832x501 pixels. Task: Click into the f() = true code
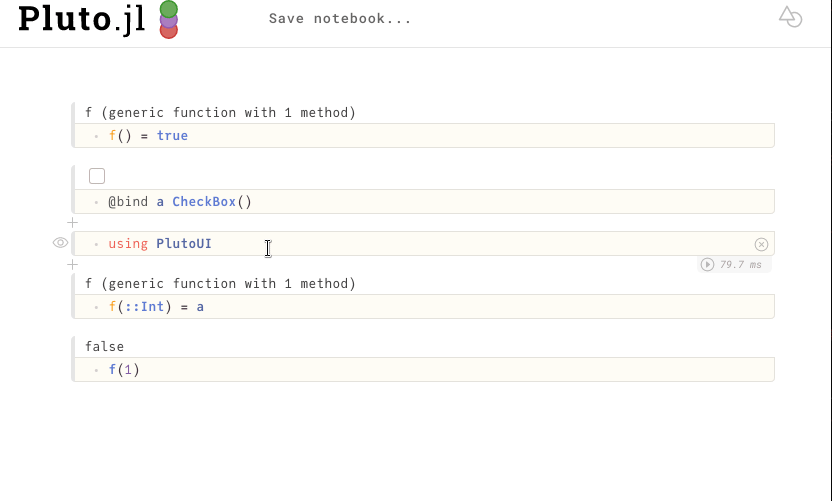point(423,136)
